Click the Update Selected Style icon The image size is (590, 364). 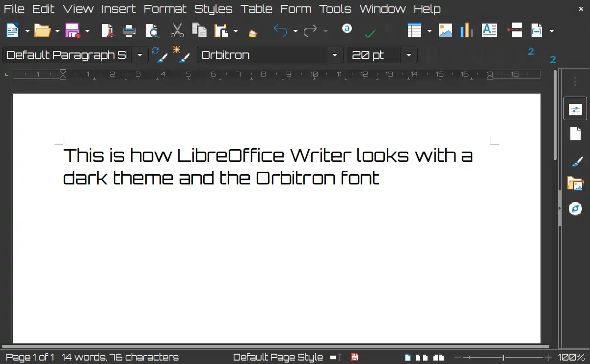(160, 54)
